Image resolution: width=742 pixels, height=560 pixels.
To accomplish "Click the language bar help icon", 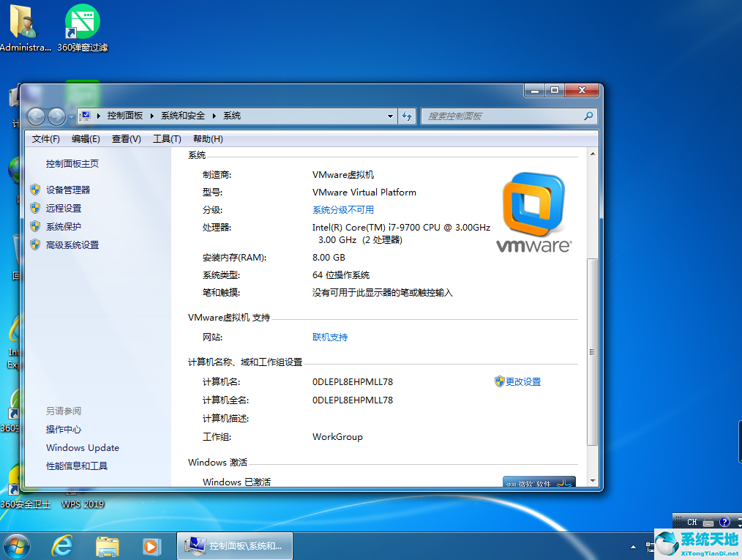I will tap(724, 522).
